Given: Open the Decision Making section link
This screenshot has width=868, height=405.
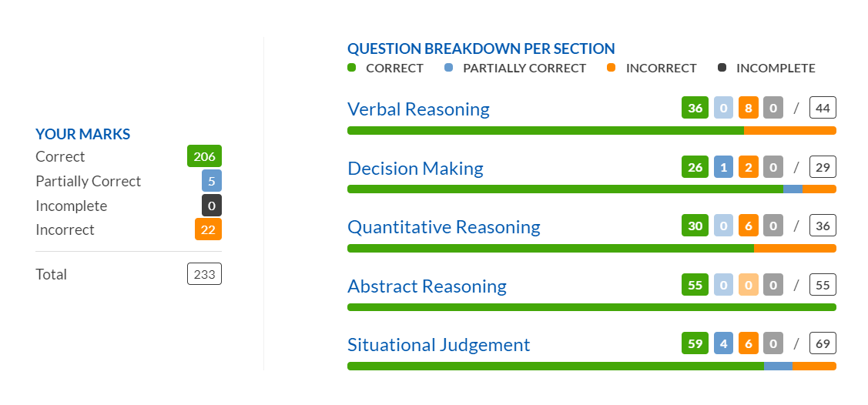Looking at the screenshot, I should [415, 168].
